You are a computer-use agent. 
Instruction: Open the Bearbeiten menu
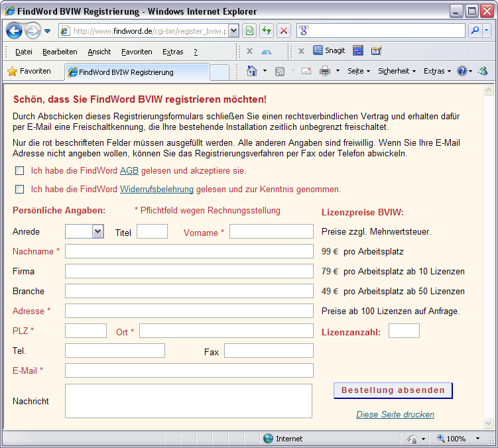(x=60, y=52)
